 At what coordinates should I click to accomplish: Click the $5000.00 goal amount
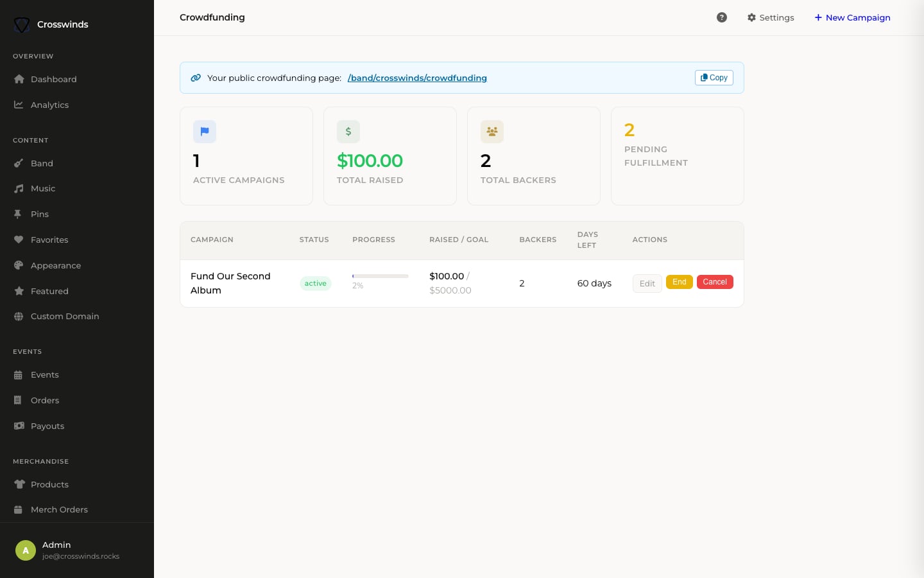click(450, 290)
